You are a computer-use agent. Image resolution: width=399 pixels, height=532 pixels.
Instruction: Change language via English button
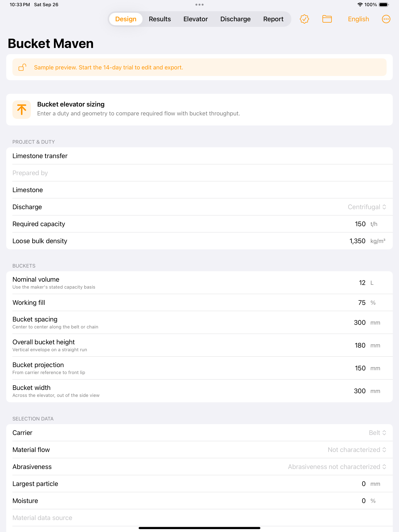tap(358, 19)
